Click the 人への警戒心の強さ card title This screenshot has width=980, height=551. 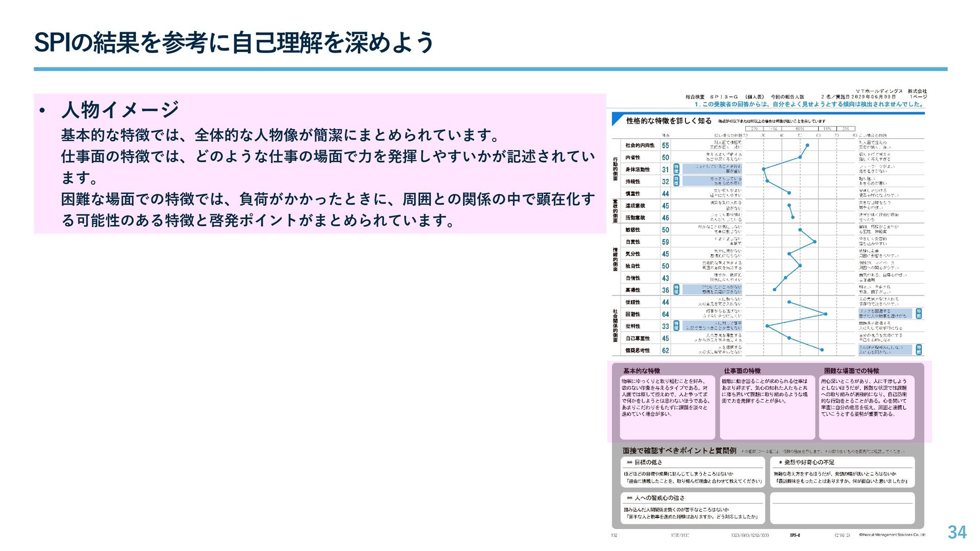point(659,498)
